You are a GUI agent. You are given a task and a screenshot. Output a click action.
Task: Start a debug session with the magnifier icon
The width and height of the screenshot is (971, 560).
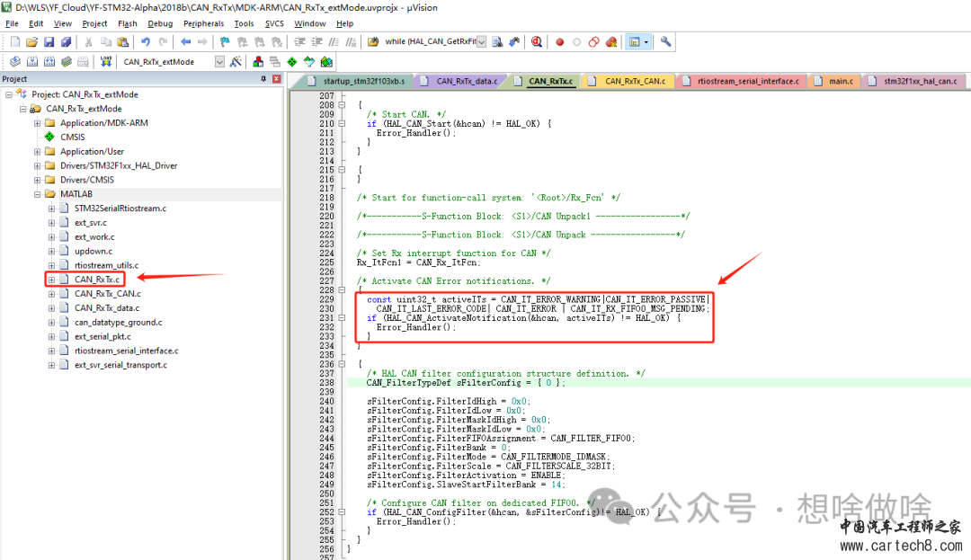tap(538, 41)
